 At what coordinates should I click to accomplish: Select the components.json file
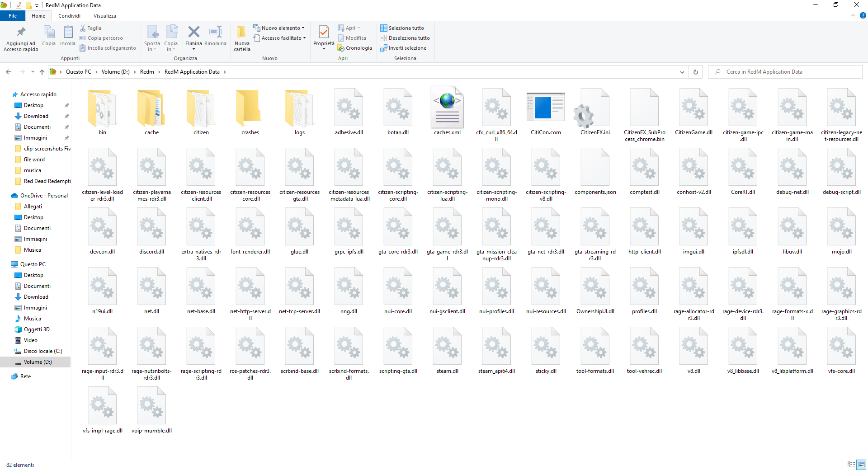pyautogui.click(x=595, y=173)
